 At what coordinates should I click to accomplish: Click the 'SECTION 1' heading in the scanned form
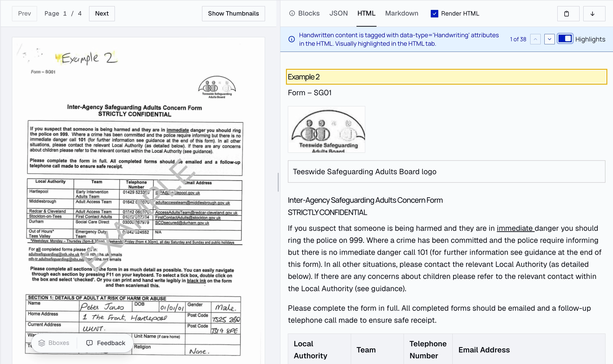pos(97,298)
